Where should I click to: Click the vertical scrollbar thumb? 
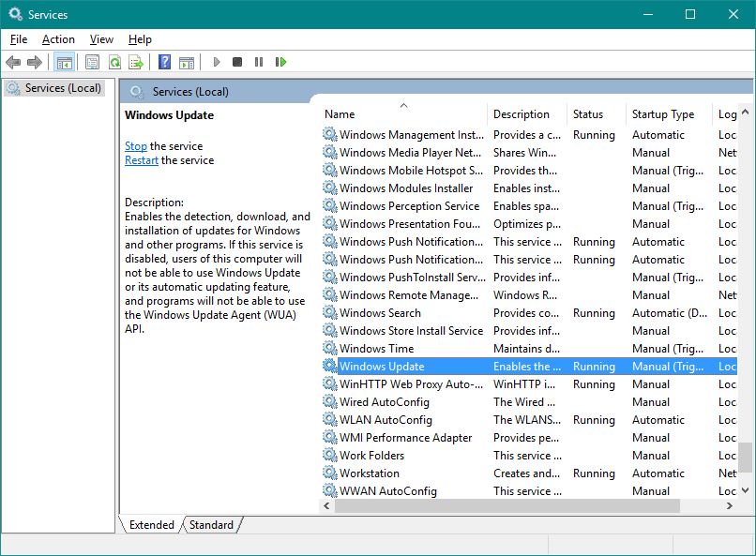[746, 458]
